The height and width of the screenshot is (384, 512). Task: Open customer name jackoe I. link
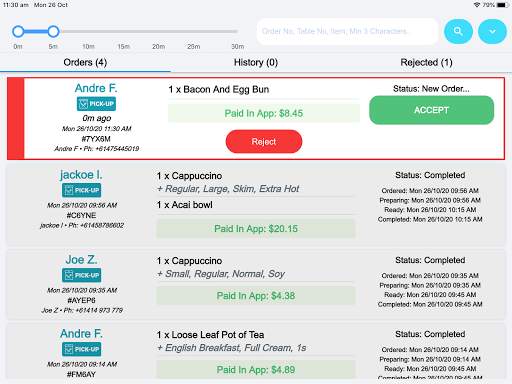(81, 175)
